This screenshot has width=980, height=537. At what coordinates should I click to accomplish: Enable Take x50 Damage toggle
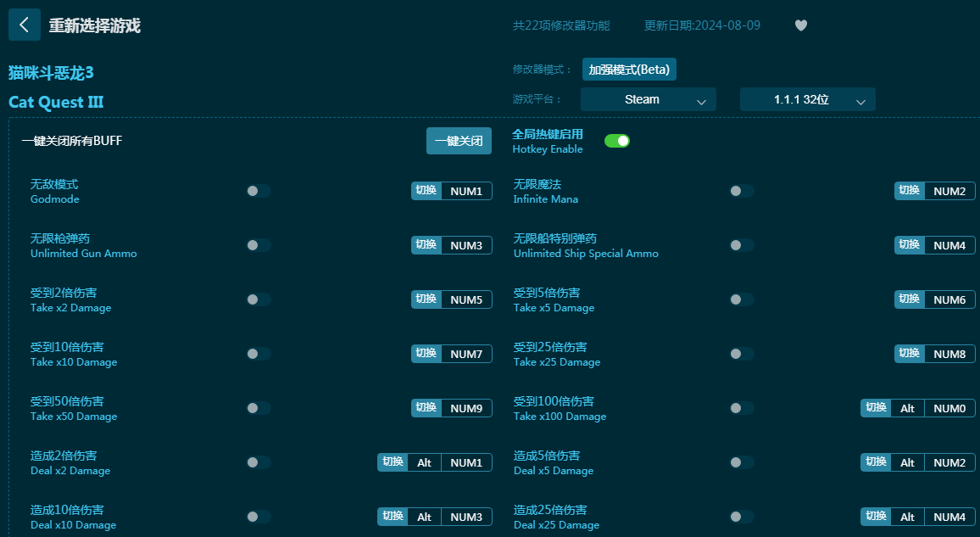pos(259,408)
